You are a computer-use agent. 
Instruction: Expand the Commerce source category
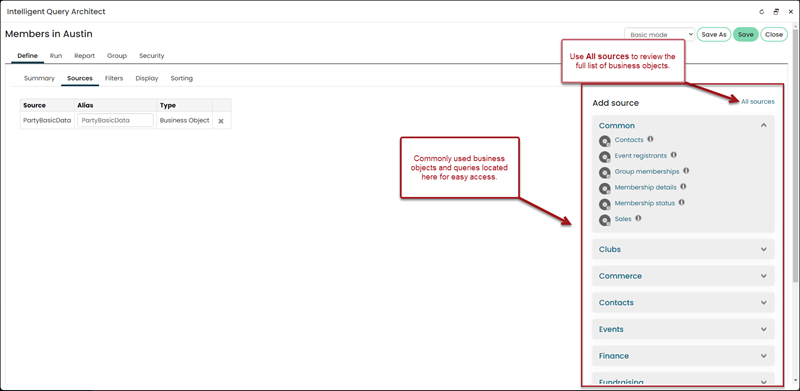tap(683, 276)
